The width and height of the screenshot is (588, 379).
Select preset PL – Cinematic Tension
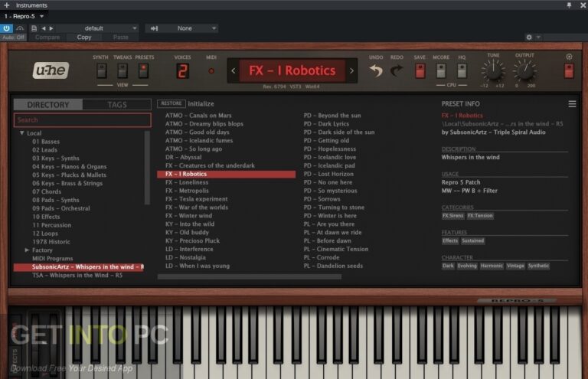click(336, 249)
